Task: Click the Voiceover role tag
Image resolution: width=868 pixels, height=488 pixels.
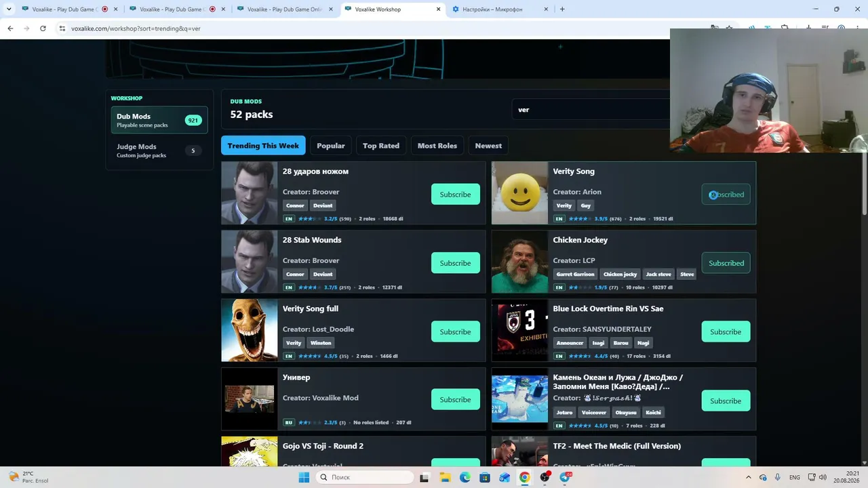Action: 594,412
